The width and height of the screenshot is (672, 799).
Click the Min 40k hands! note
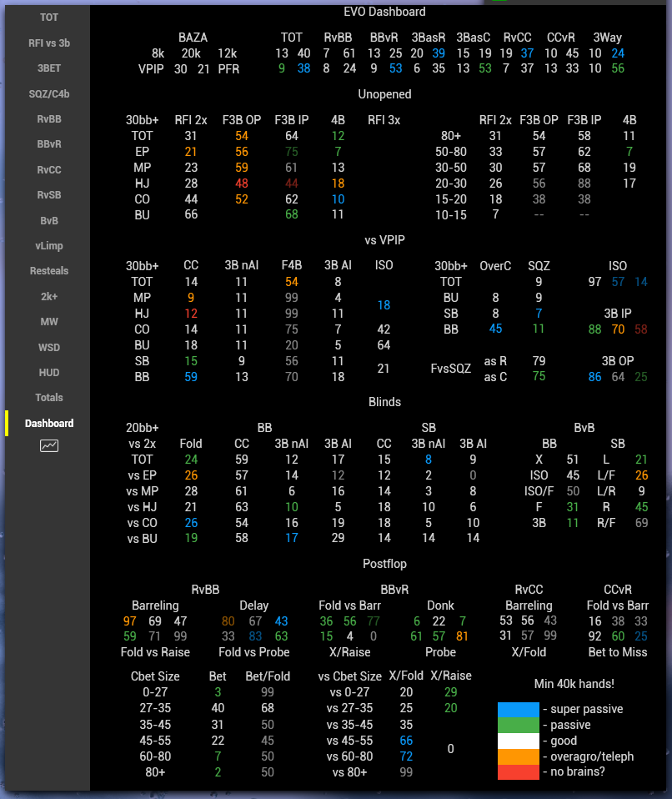(x=574, y=685)
